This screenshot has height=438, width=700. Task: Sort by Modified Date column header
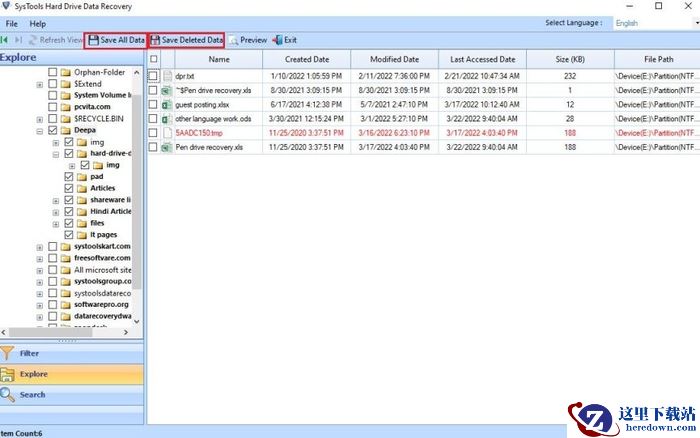(x=395, y=59)
